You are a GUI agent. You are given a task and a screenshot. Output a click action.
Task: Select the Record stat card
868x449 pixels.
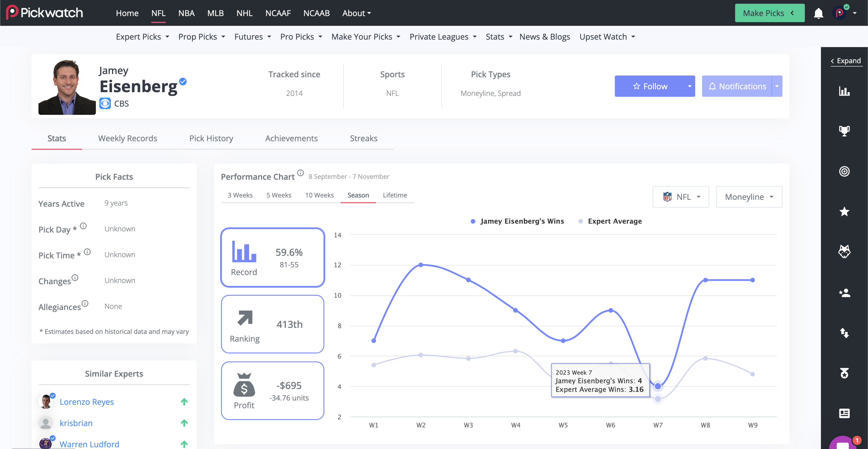(x=272, y=258)
